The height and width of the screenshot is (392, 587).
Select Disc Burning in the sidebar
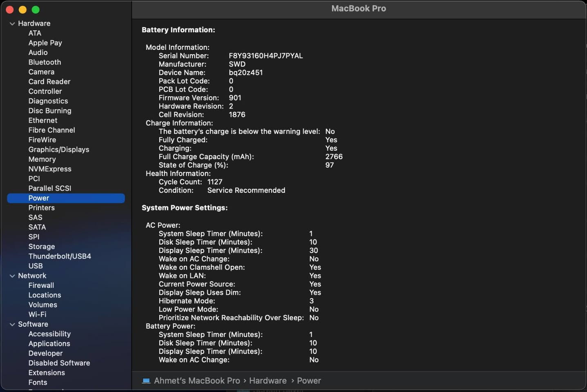[50, 111]
